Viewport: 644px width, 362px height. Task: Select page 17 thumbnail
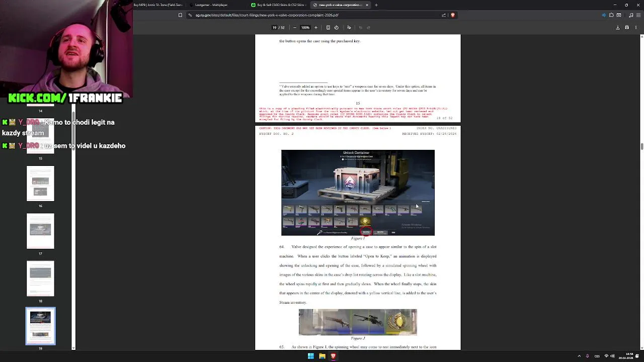click(40, 231)
